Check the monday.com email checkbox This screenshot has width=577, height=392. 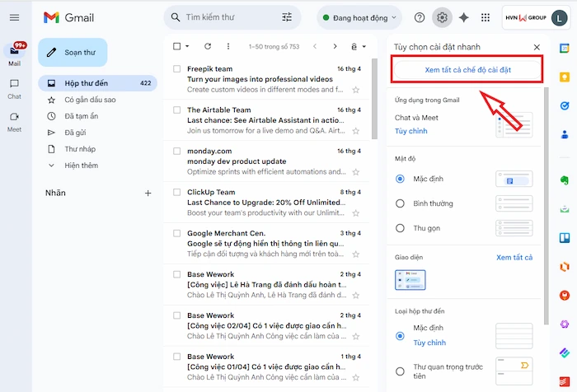(x=176, y=151)
